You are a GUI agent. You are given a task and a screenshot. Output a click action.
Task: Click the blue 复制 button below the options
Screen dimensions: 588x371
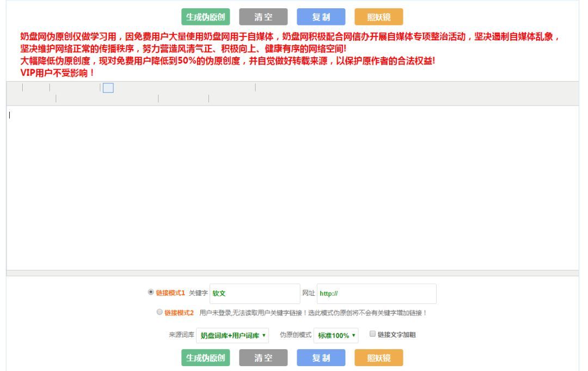321,357
